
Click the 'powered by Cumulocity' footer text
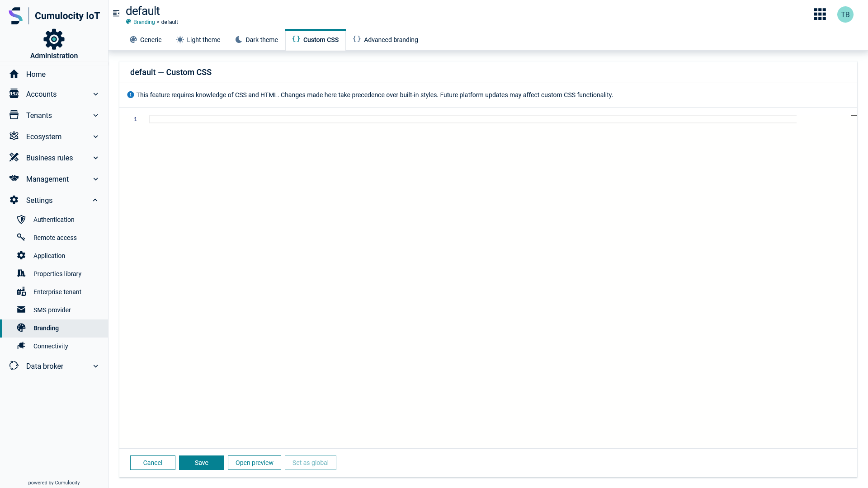click(x=54, y=483)
